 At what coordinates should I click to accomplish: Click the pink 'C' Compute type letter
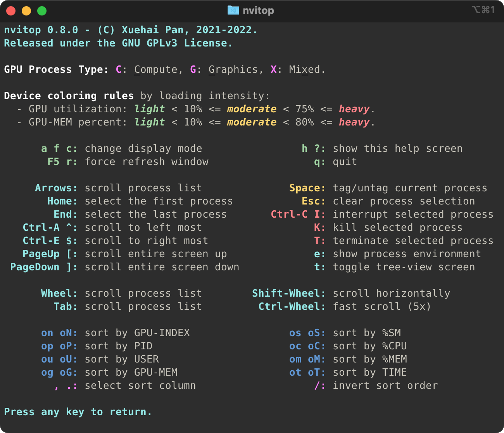tap(119, 69)
